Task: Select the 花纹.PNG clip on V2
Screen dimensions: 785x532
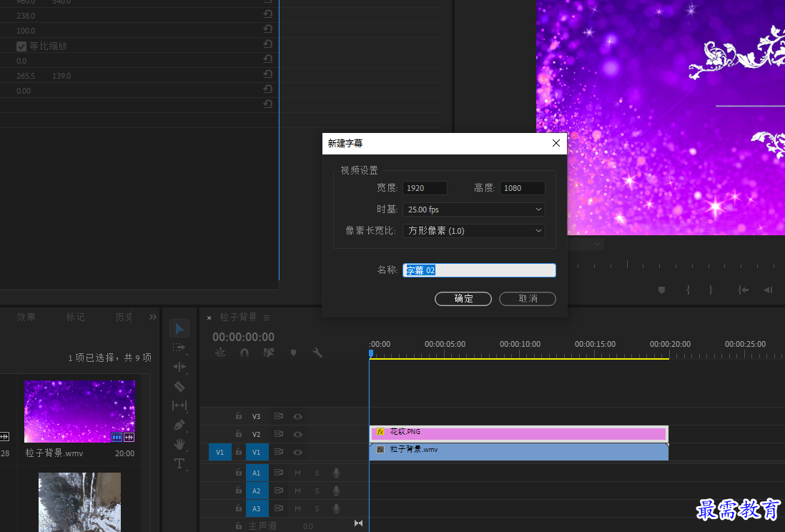Action: coord(518,433)
